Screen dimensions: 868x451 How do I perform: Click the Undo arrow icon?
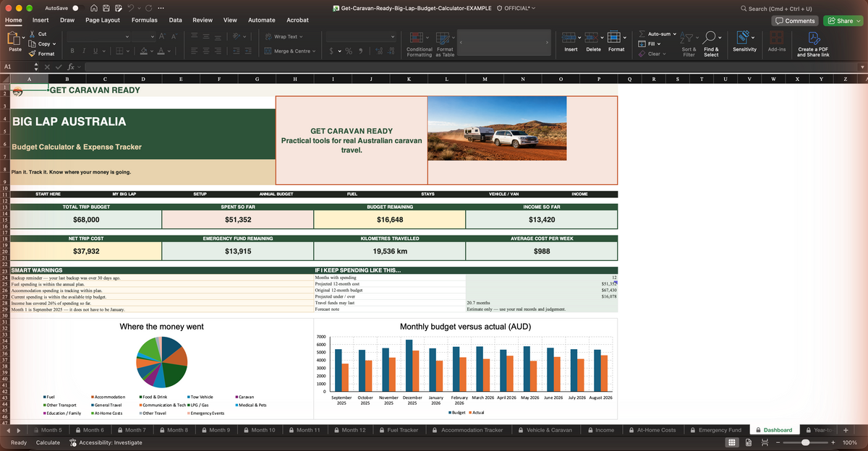130,8
